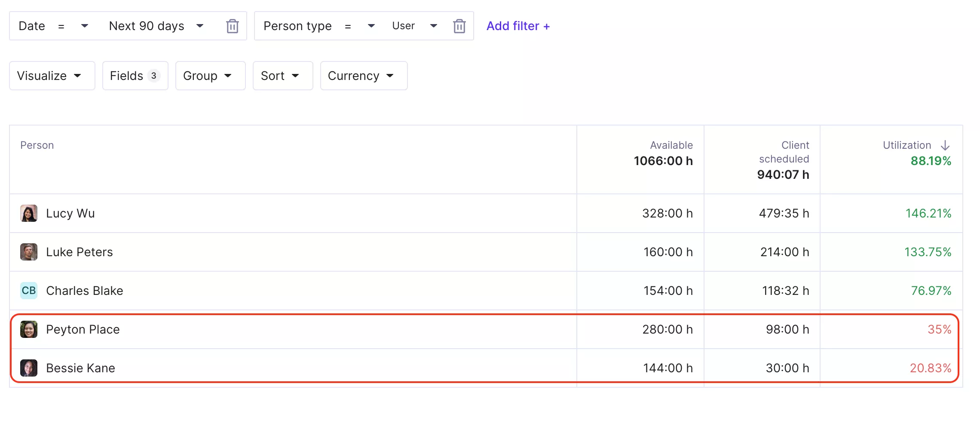Open Bessie Kane's name in the table
The height and width of the screenshot is (423, 980).
(80, 368)
